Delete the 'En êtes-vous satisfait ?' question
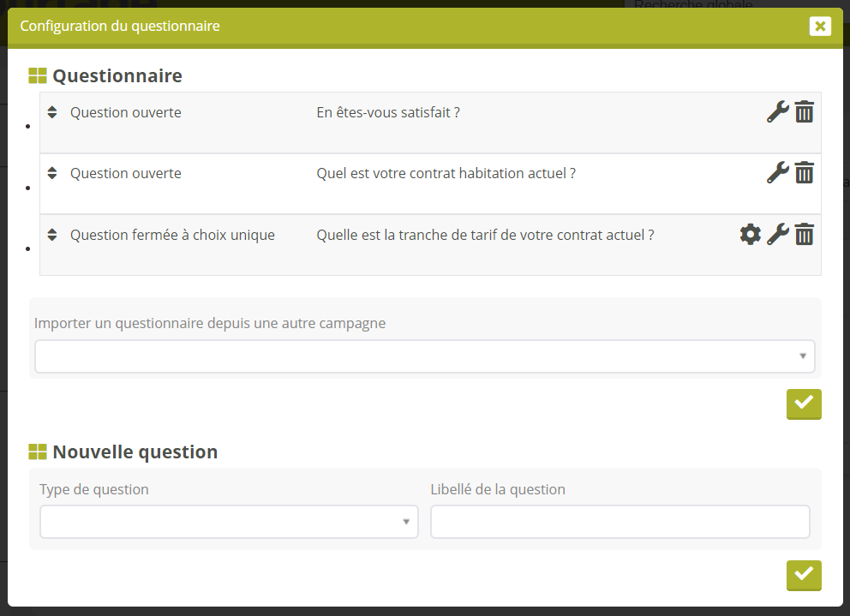This screenshot has height=616, width=850. (804, 112)
